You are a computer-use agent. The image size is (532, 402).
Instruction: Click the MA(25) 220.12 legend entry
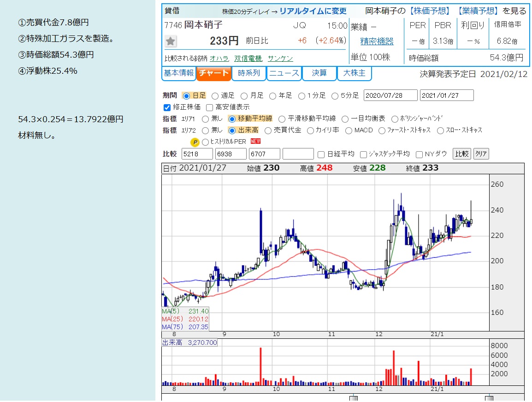pos(185,319)
